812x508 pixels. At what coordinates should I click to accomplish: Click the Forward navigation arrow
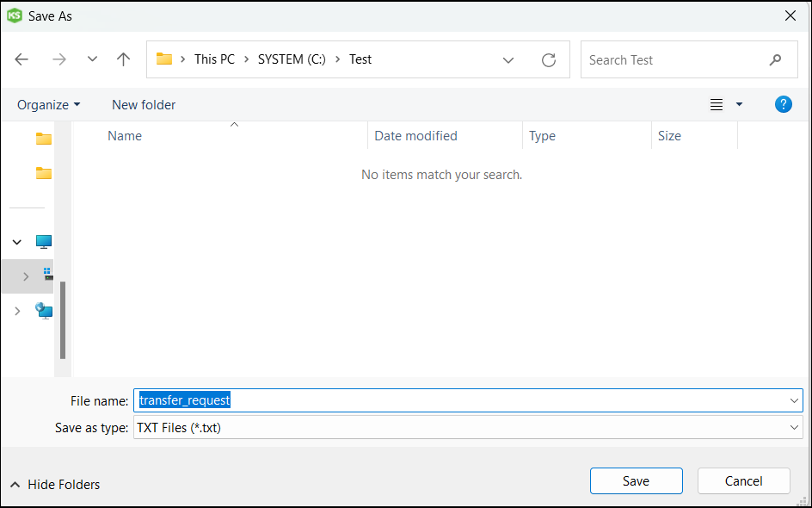tap(58, 59)
